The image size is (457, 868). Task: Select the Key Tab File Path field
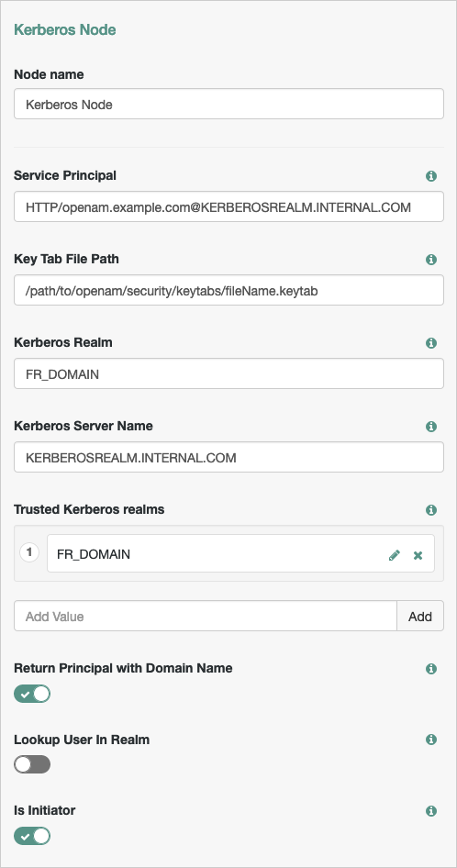228,291
